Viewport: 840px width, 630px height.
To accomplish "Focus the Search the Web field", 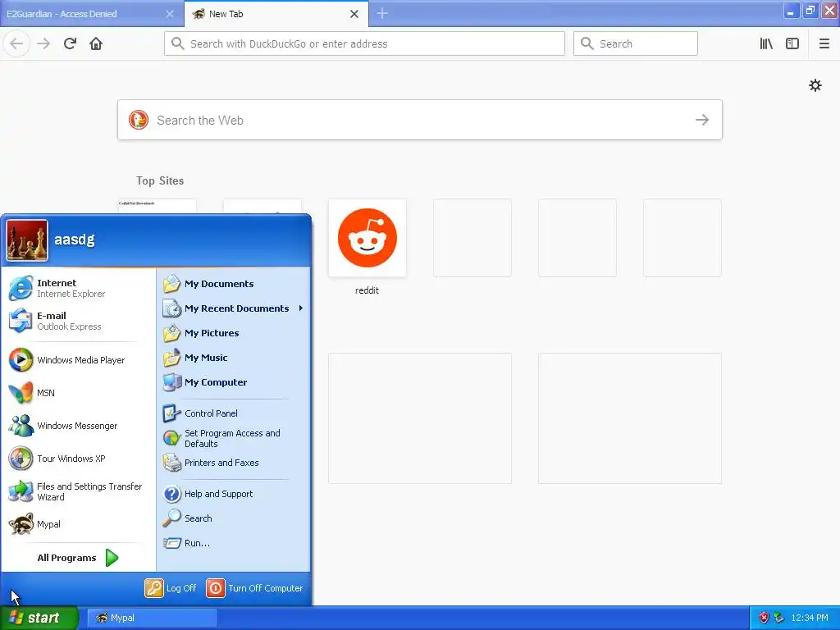I will [x=419, y=120].
